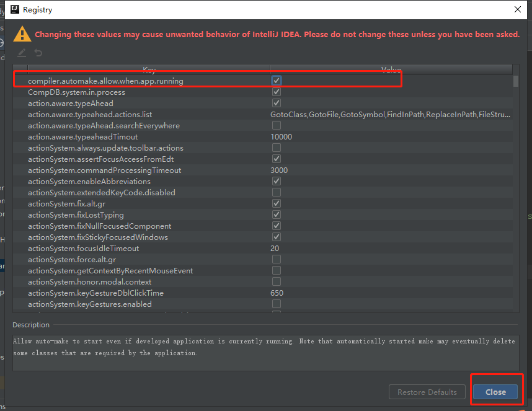Screen dimensions: 532x411
Task: Enable actionSystem.getContextByRecentMouseEvent checkbox
Action: pyautogui.click(x=277, y=271)
